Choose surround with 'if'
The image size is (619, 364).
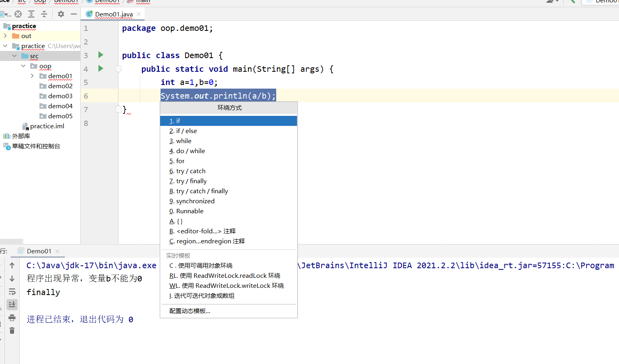pos(228,121)
